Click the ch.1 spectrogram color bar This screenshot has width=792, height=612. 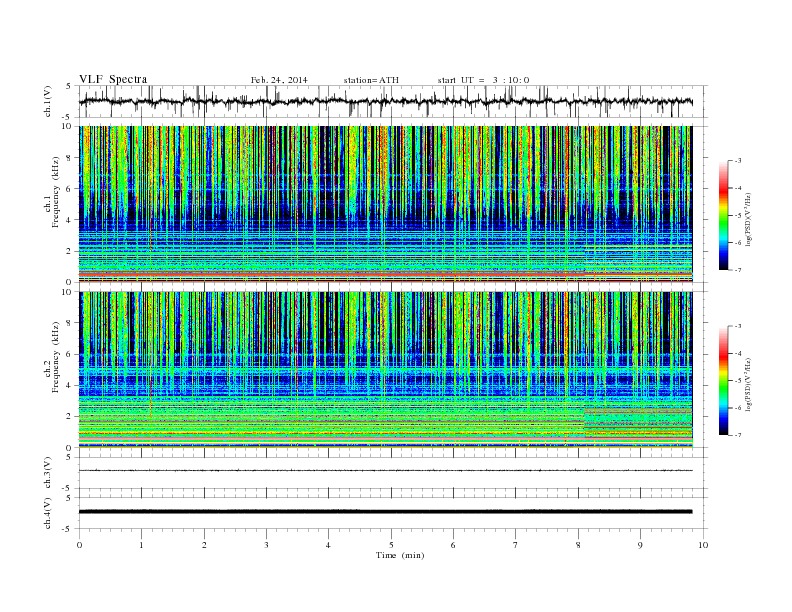[723, 215]
